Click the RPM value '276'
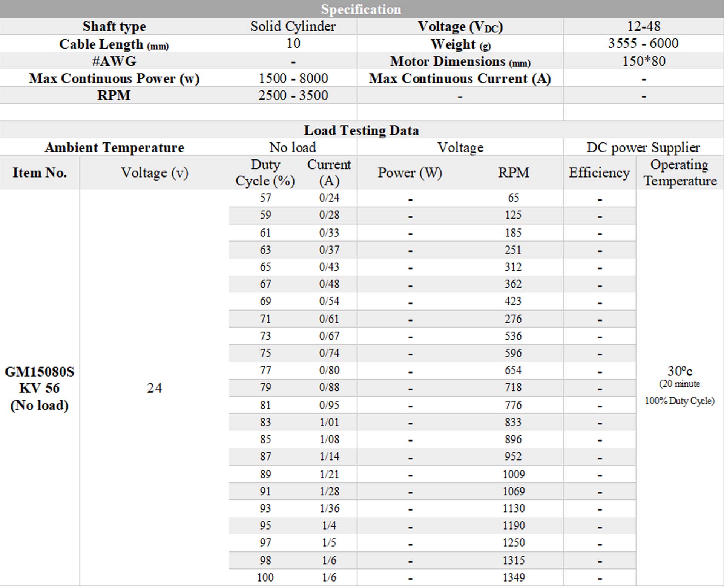Viewport: 724px width, 588px height. coord(514,319)
